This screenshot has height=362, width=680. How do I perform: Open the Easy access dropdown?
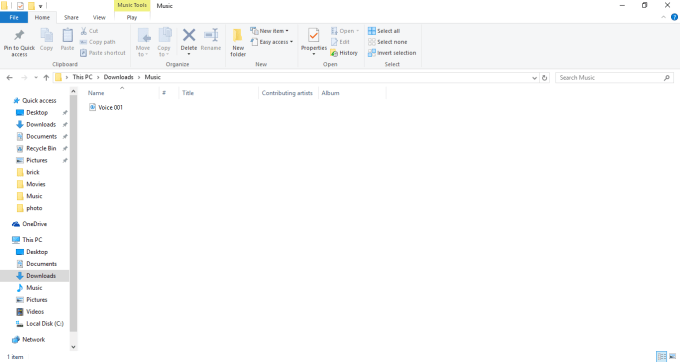(271, 42)
